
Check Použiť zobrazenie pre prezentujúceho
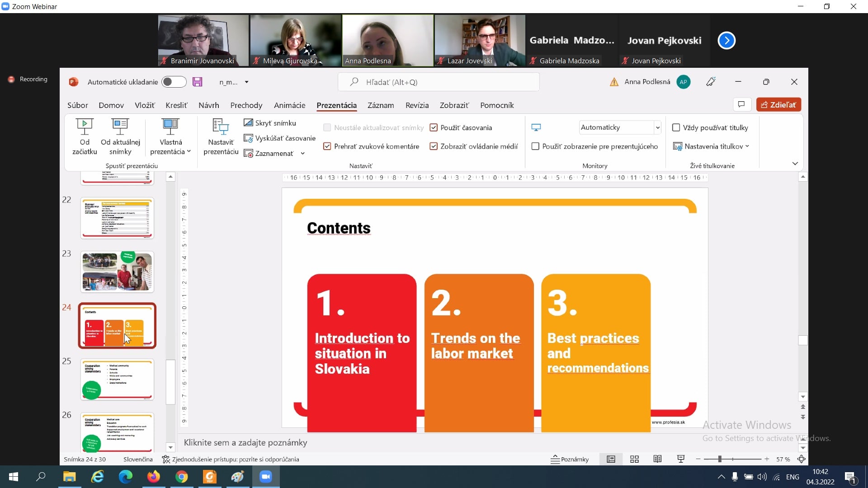[x=535, y=146]
